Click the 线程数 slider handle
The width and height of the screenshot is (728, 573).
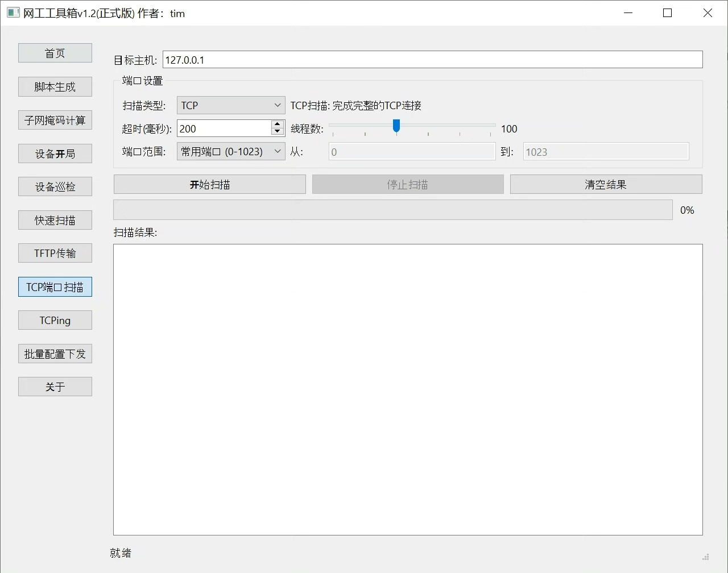(x=396, y=126)
